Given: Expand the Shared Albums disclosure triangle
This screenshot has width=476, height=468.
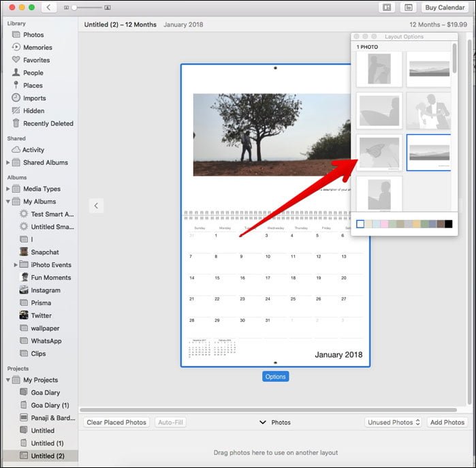Looking at the screenshot, I should click(x=8, y=163).
